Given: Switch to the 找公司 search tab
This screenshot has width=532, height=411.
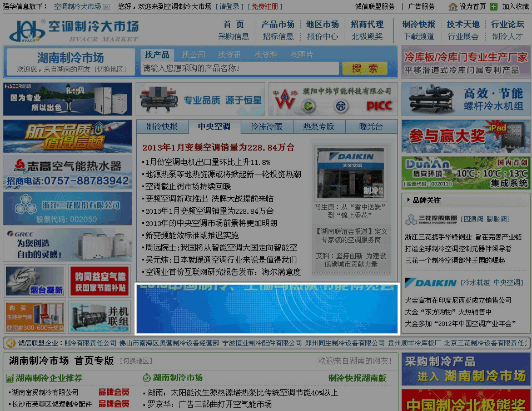Looking at the screenshot, I should coord(193,55).
